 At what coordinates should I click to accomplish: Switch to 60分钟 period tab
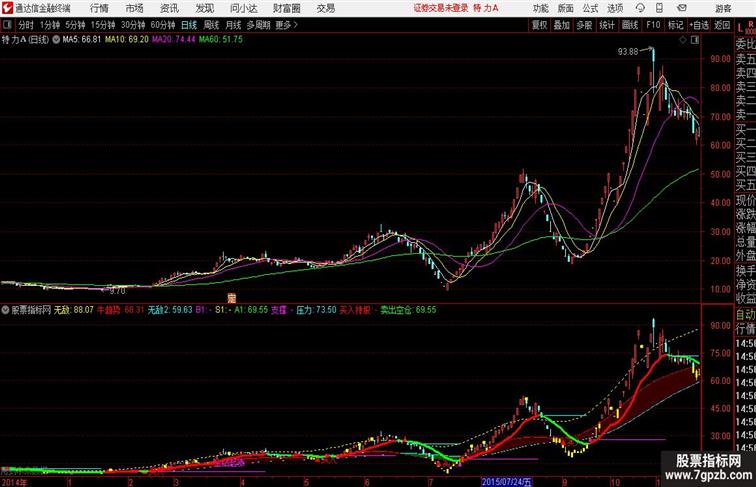point(163,25)
